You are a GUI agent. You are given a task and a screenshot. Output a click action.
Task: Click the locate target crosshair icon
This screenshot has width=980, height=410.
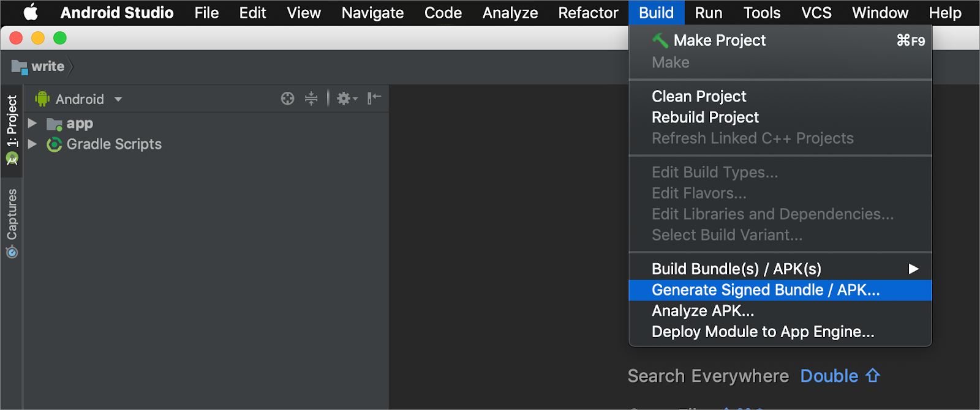(287, 99)
